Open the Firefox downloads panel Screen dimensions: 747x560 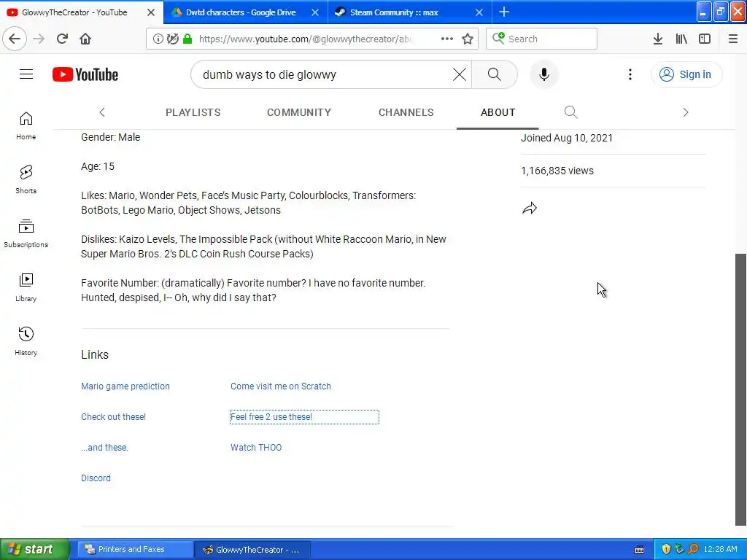[x=658, y=39]
